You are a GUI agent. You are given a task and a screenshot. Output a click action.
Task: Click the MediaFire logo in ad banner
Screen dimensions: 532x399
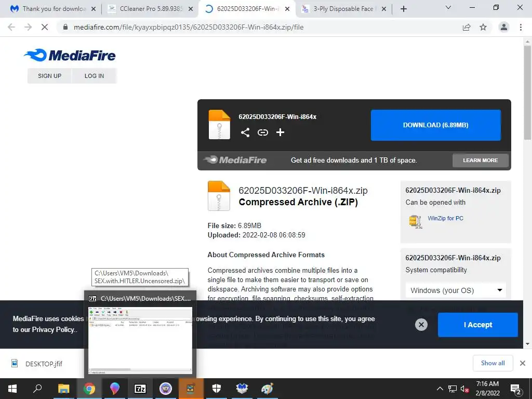[235, 160]
